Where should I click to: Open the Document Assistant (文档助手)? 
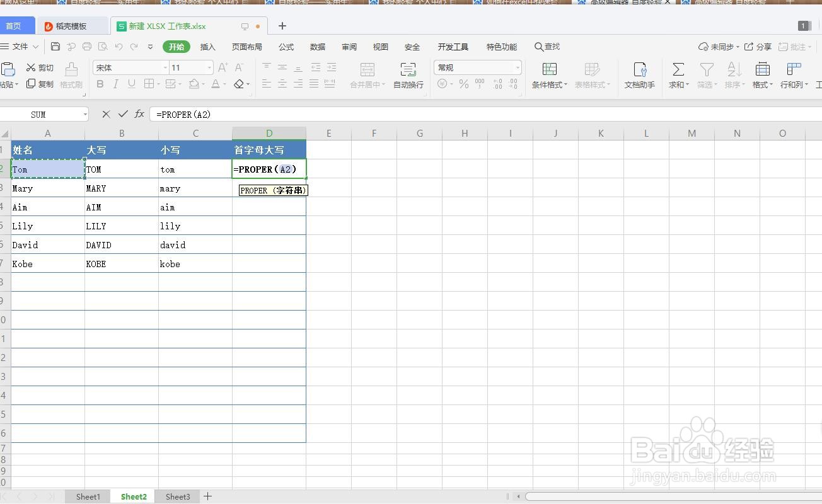(x=640, y=76)
